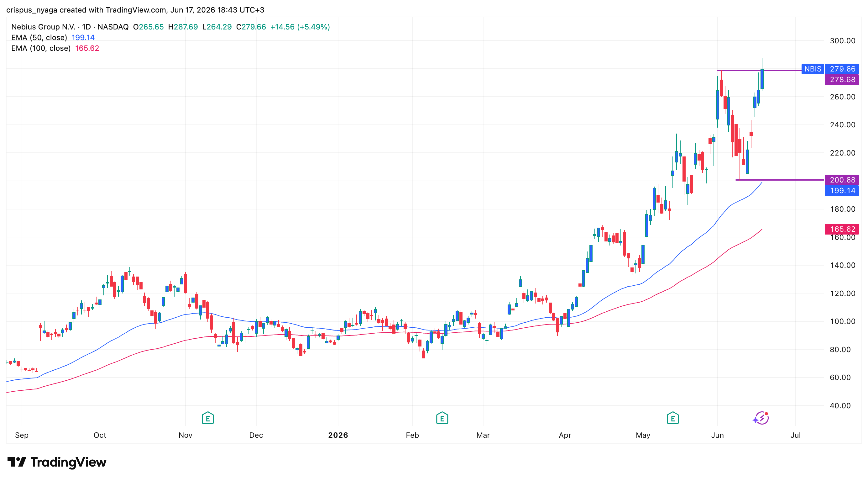Click the February earnings 'E' marker

coord(442,418)
